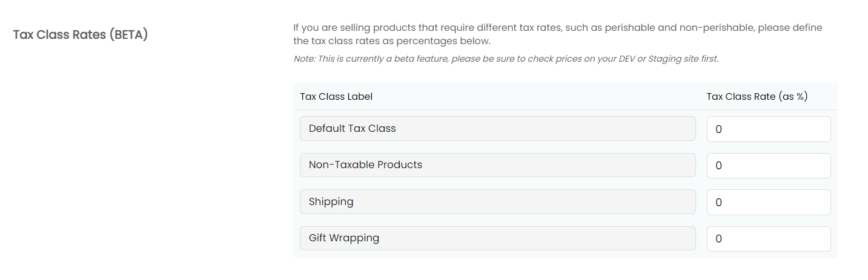Select the Non-Taxable Products label field
Image resolution: width=868 pixels, height=280 pixels.
pyautogui.click(x=497, y=165)
